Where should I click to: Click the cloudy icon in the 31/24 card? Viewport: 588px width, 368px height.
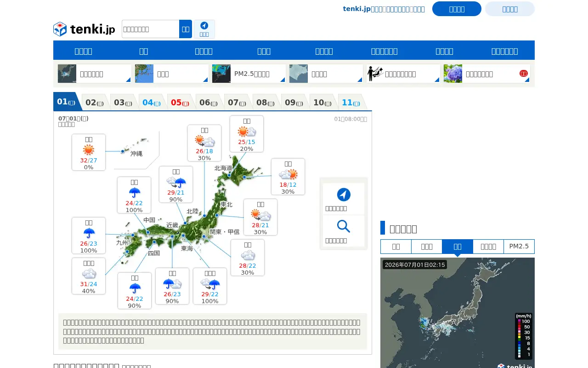tap(89, 274)
